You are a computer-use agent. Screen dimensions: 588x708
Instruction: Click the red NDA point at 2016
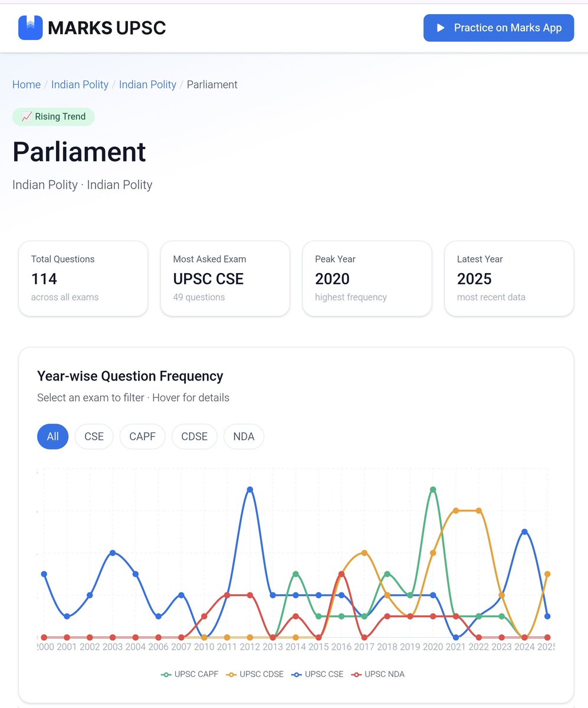click(x=341, y=574)
